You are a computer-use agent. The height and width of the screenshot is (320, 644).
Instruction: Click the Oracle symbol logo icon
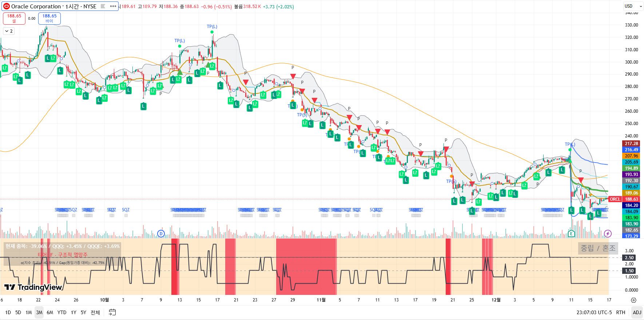tap(7, 6)
